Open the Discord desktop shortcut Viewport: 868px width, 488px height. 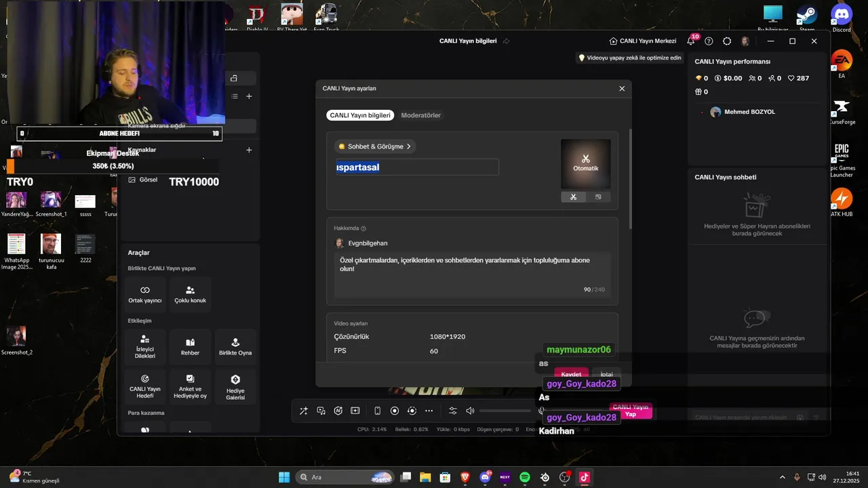point(842,16)
